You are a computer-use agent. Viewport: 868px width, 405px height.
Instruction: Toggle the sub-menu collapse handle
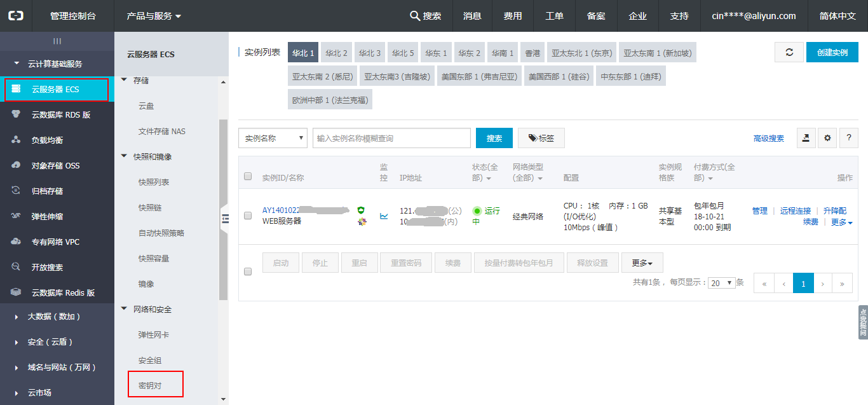(224, 219)
